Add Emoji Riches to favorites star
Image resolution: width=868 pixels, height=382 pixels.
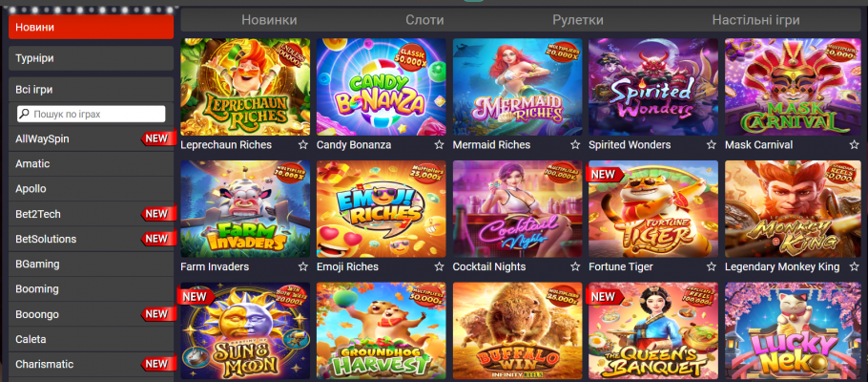tap(439, 266)
